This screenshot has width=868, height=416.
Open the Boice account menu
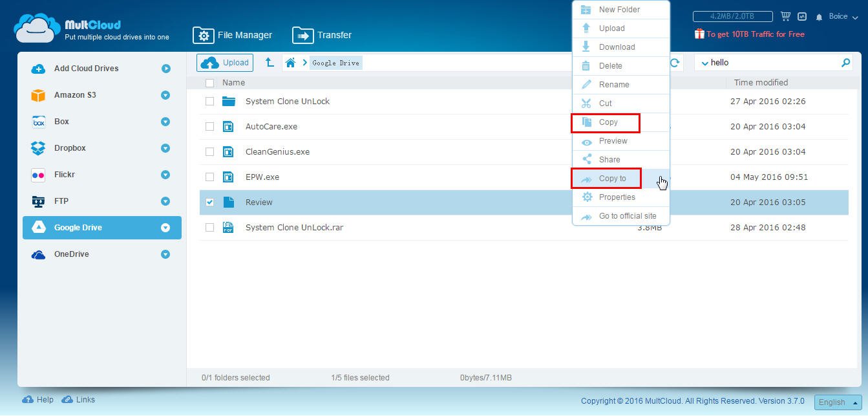click(842, 16)
